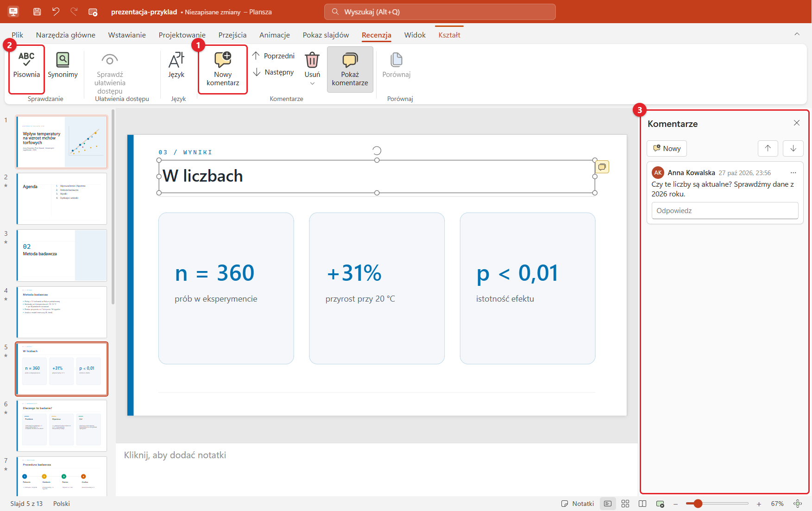The width and height of the screenshot is (812, 511).
Task: Go to next comment in Komentarze pane
Action: pos(793,148)
